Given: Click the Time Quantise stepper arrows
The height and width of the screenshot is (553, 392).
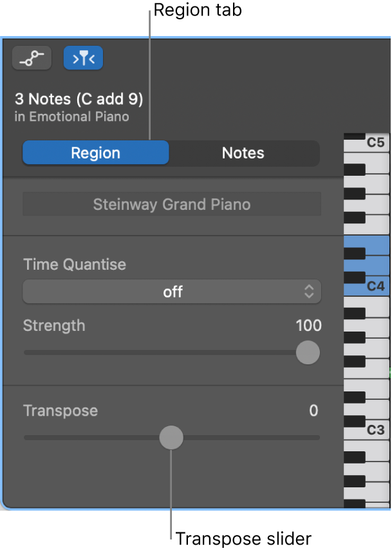Looking at the screenshot, I should point(308,292).
